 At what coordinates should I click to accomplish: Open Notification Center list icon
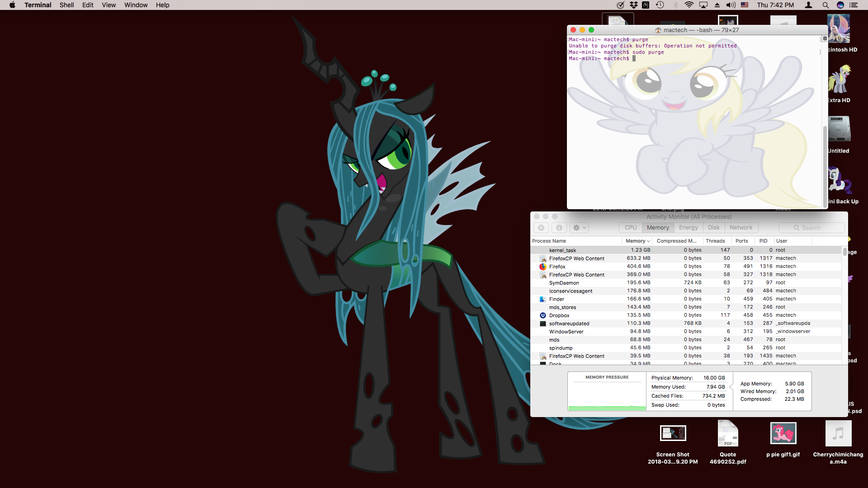coord(854,5)
